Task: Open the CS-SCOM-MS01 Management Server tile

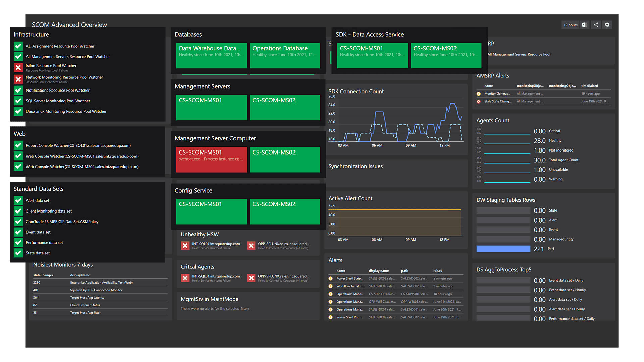Action: 211,107
